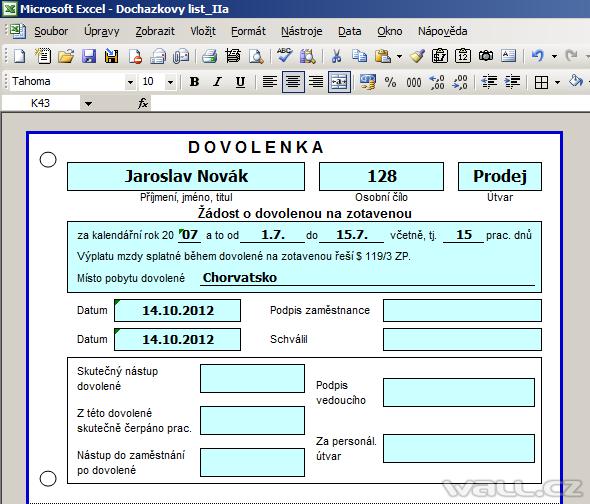Select the Za personál. útvar field
Image resolution: width=590 pixels, height=504 pixels.
click(x=459, y=449)
